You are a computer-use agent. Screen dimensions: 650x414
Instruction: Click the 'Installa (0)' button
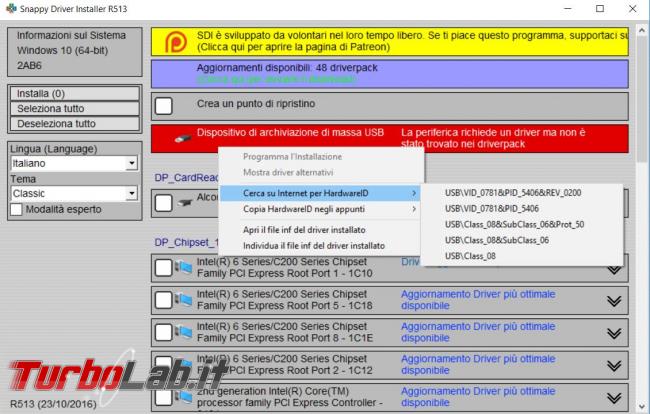[x=75, y=94]
